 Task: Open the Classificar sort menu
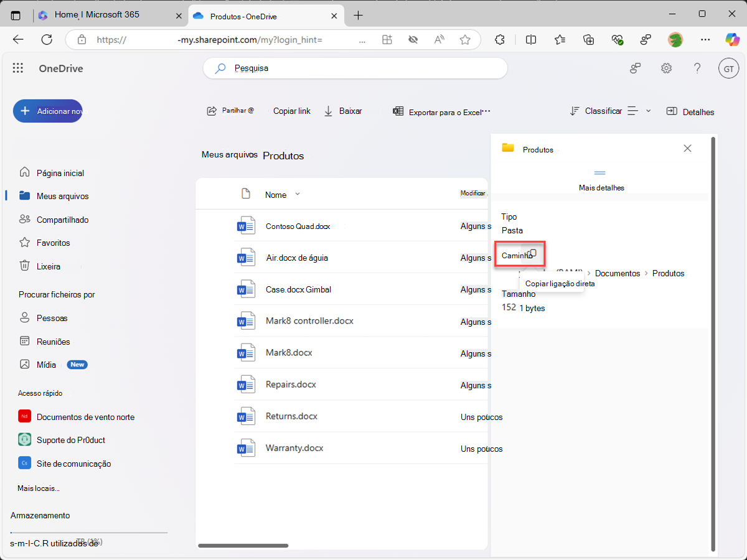(596, 111)
